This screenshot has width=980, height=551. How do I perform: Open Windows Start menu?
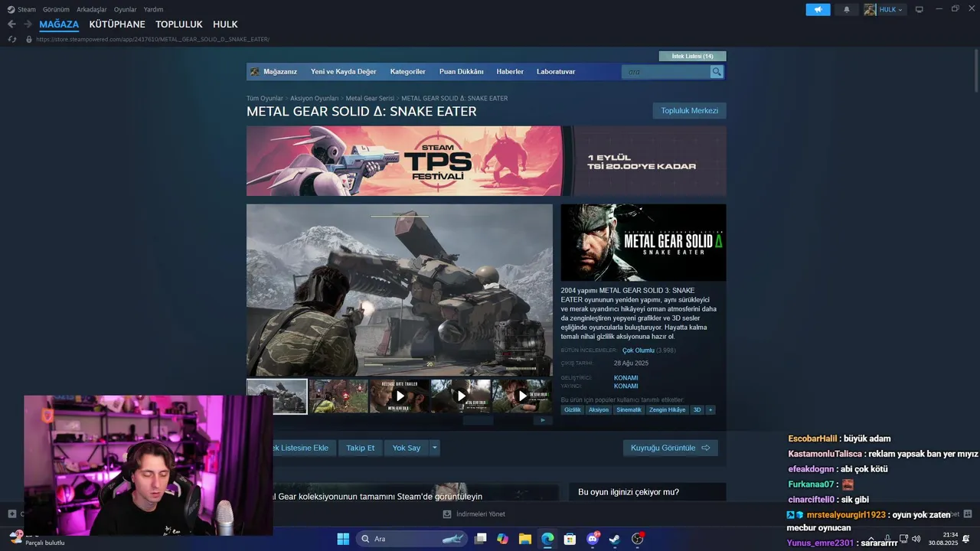point(343,539)
